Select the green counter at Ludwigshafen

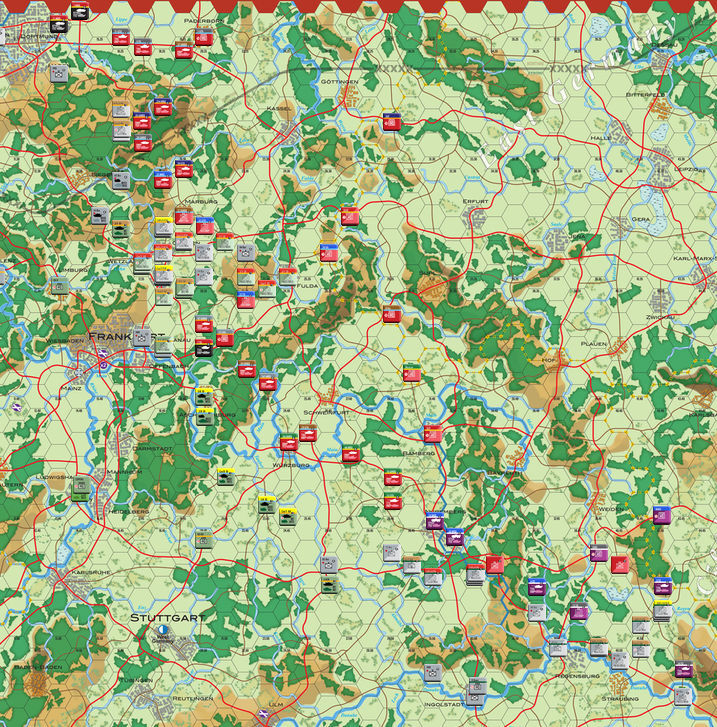pos(81,488)
